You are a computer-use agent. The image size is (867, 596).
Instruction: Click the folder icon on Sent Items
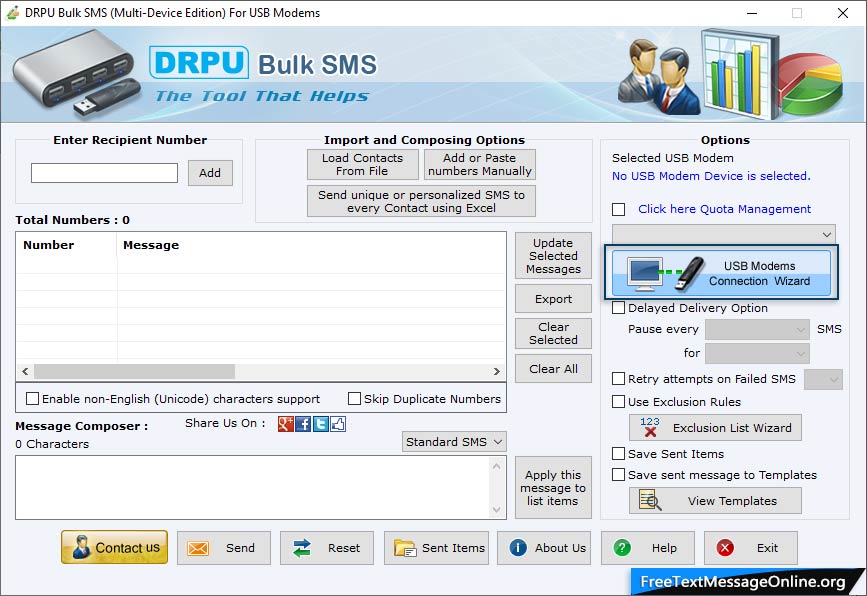pos(405,548)
